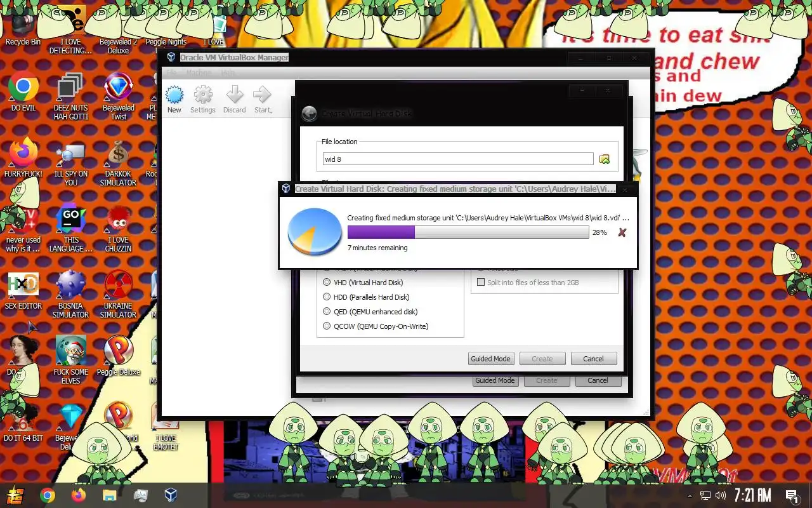The width and height of the screenshot is (812, 508).
Task: Toggle Split into files of less than 2GB
Action: click(528, 283)
